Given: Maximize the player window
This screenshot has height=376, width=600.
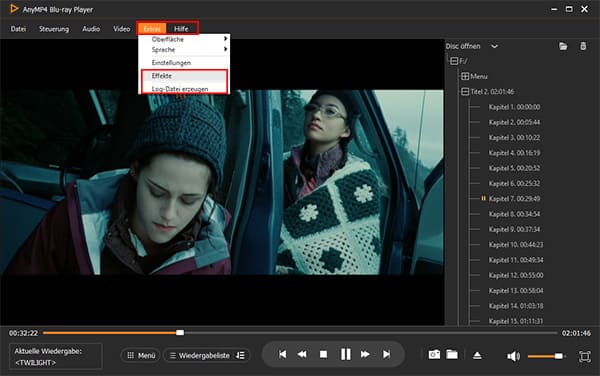Looking at the screenshot, I should (569, 9).
